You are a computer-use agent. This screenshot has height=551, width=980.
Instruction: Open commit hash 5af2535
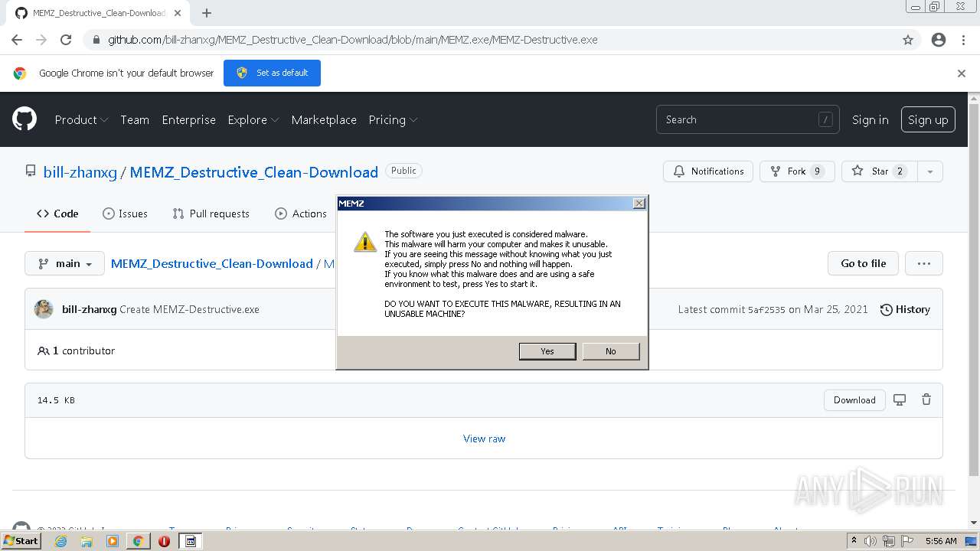766,310
